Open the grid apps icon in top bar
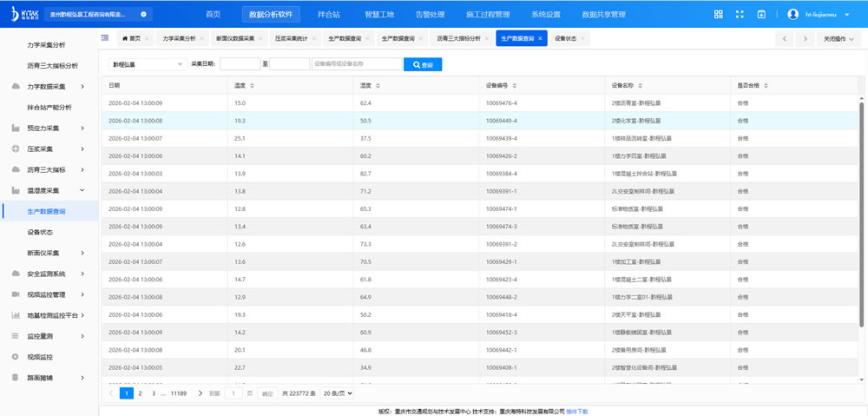 click(718, 15)
